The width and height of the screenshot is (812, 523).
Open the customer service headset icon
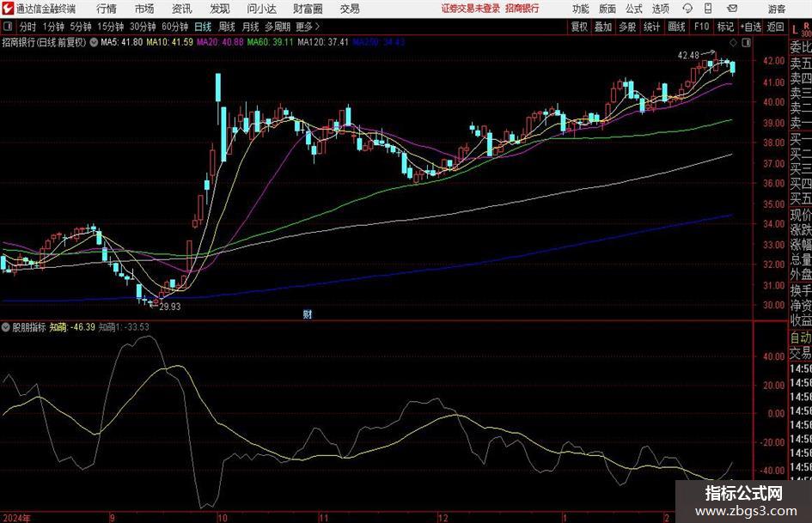click(687, 9)
